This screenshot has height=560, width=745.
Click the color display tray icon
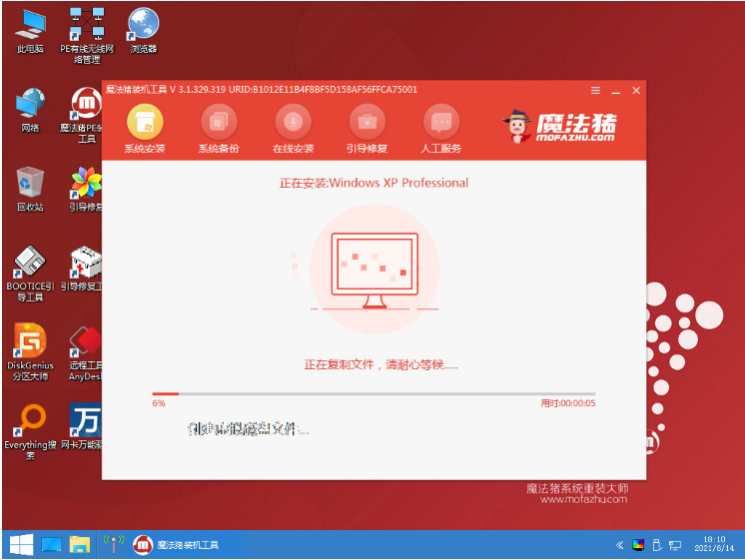638,545
